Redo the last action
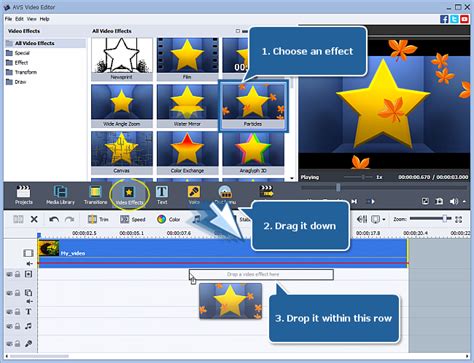The width and height of the screenshot is (474, 363). pos(69,219)
